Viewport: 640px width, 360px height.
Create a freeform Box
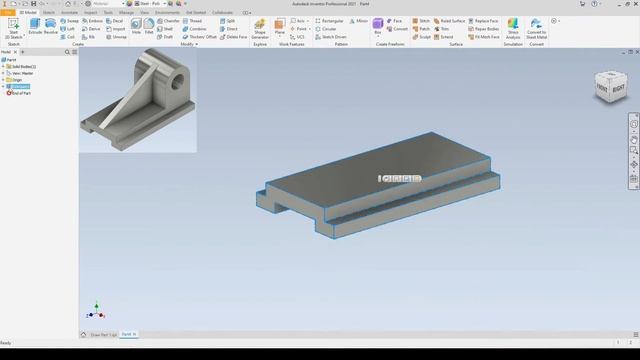point(378,26)
